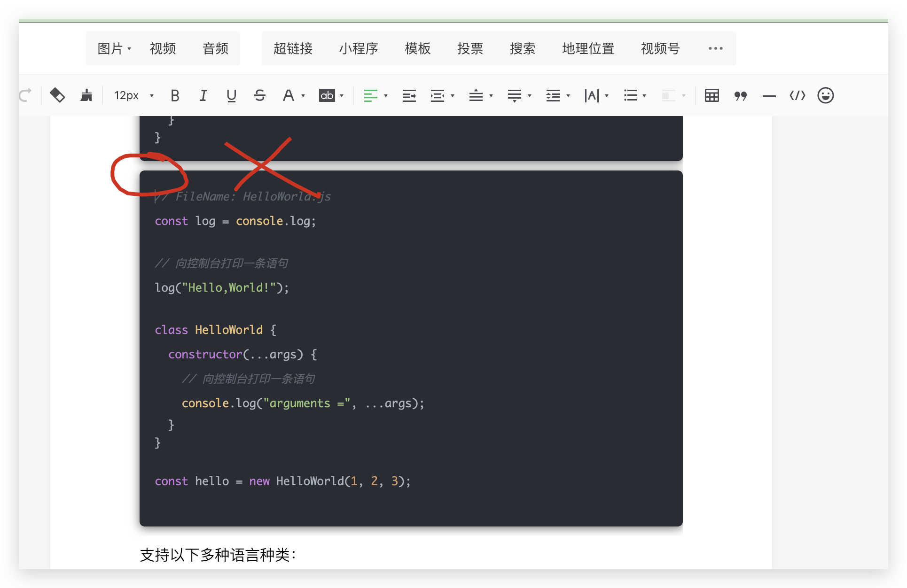Image resolution: width=907 pixels, height=588 pixels.
Task: Open the 图片 insert menu
Action: 114,48
